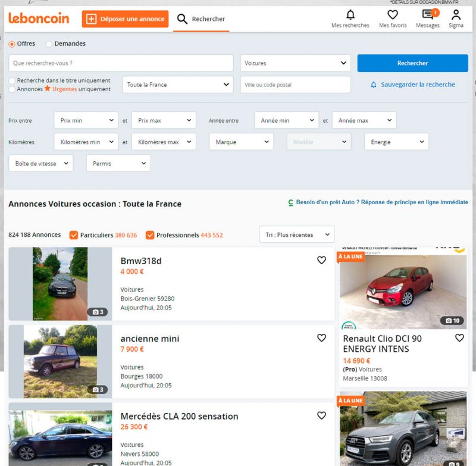The width and height of the screenshot is (476, 466).
Task: Check Annonces Urgentes uniquement box
Action: (12, 89)
